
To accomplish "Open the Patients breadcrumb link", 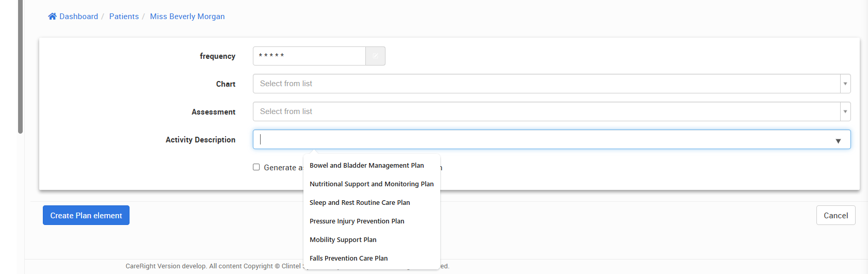I will tap(124, 17).
